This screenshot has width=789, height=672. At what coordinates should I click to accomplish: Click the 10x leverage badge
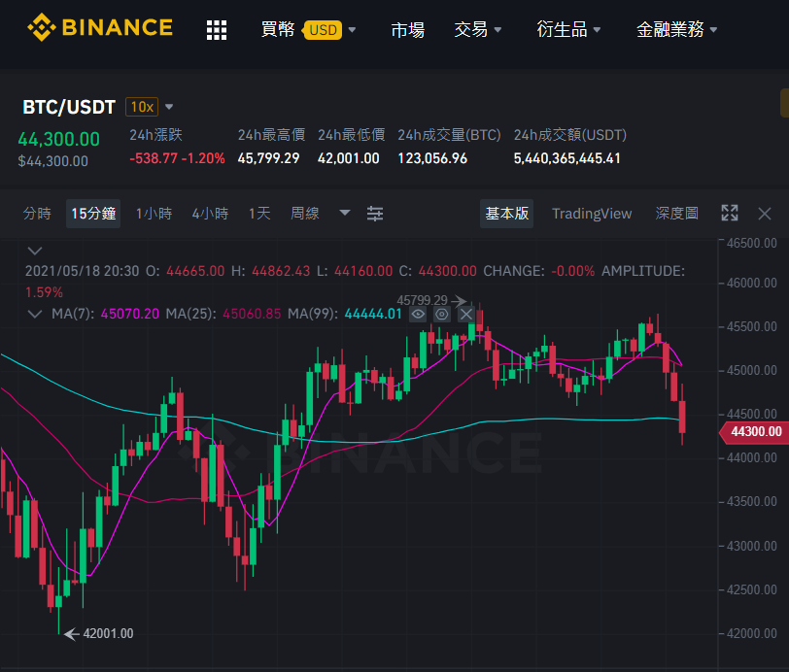click(142, 107)
